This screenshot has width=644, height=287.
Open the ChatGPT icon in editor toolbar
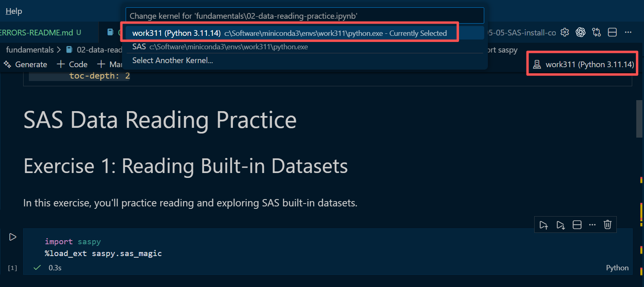coord(581,33)
